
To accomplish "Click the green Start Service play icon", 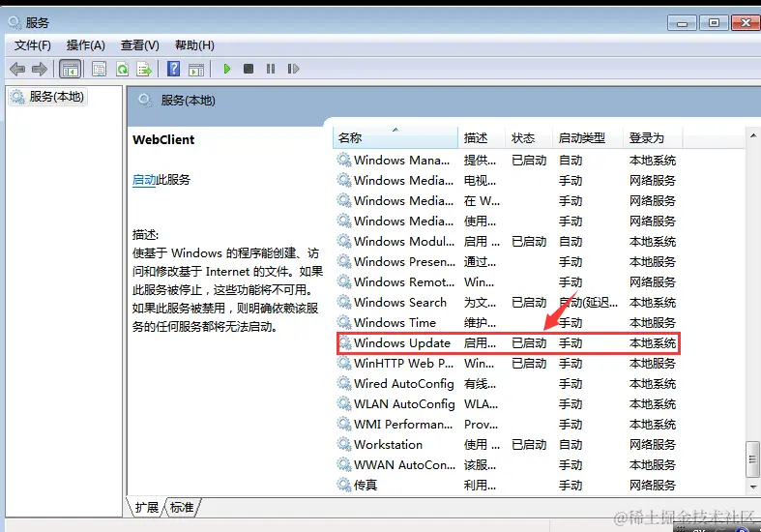I will tap(226, 69).
